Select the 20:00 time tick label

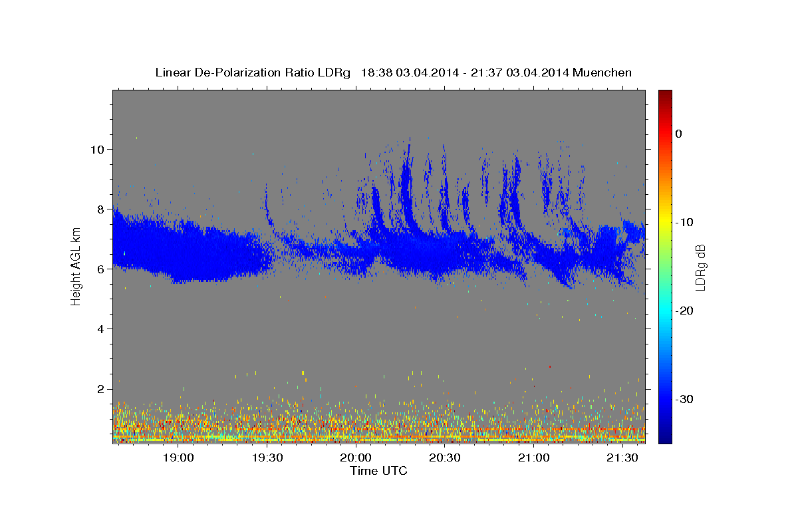[x=356, y=458]
